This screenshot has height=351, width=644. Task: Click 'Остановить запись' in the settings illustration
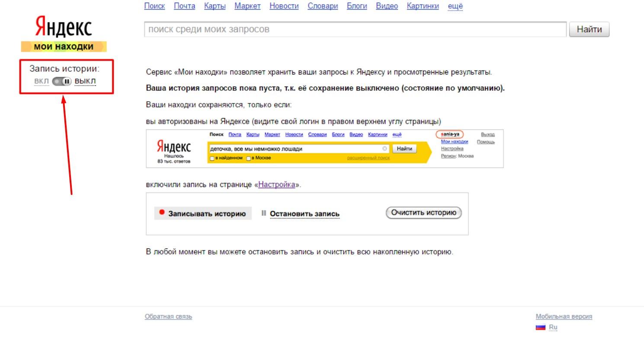tap(301, 214)
